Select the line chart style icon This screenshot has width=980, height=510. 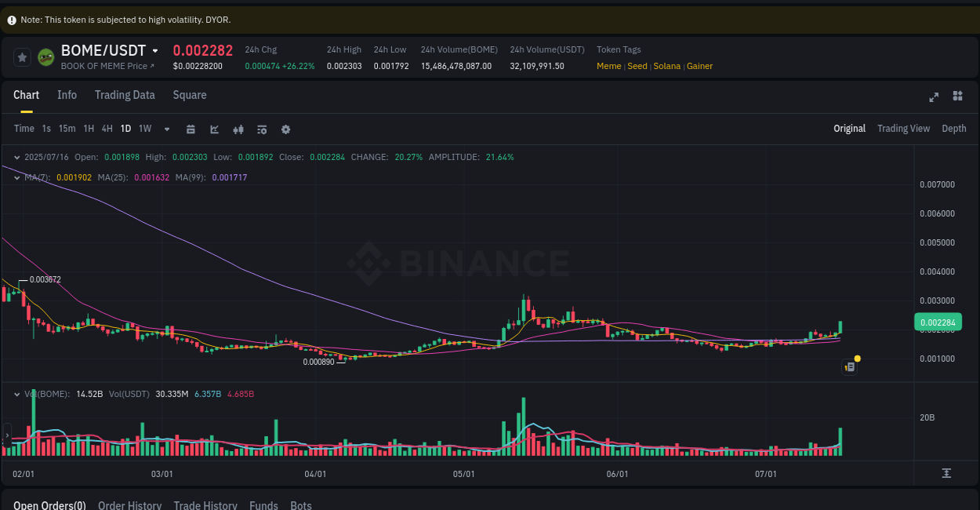tap(214, 128)
